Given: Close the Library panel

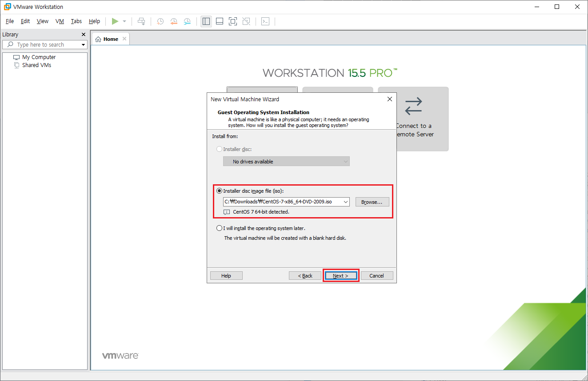Looking at the screenshot, I should [84, 34].
